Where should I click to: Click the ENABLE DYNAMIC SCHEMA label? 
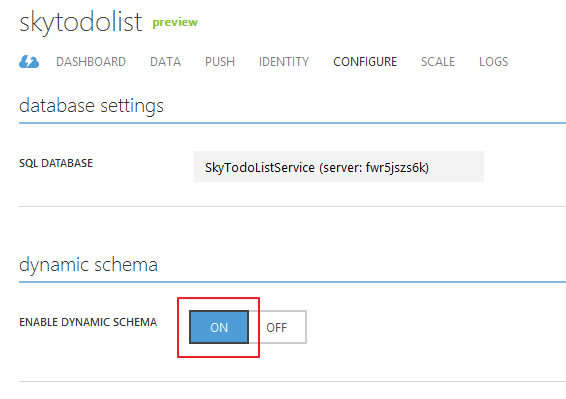pos(88,322)
